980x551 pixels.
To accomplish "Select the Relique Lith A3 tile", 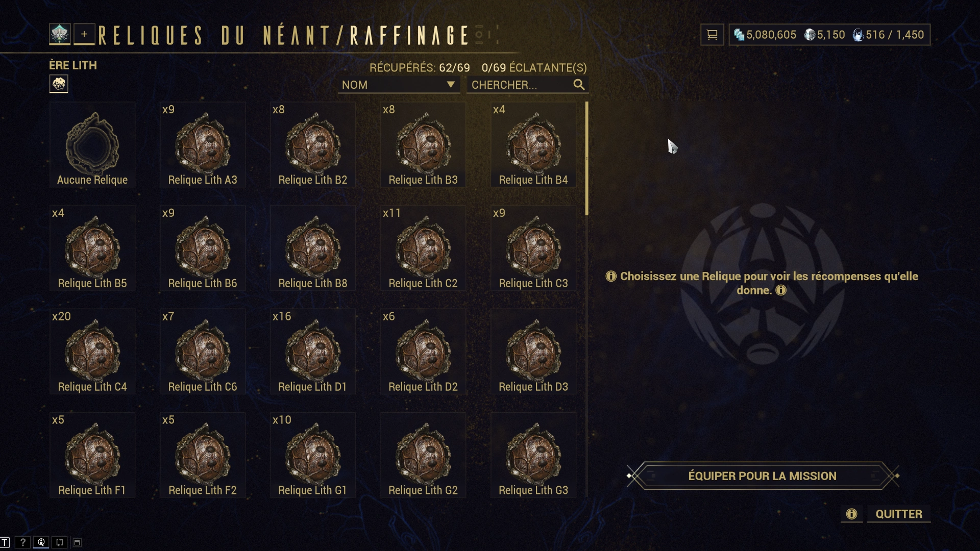I will click(x=203, y=144).
